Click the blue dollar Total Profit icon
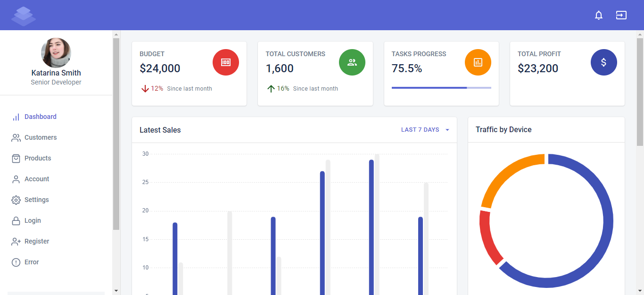 604,62
